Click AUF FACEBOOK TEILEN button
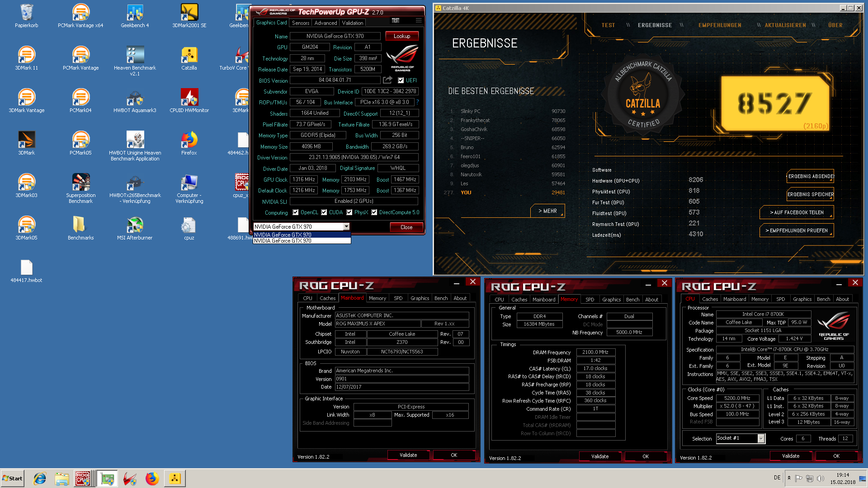Image resolution: width=868 pixels, height=488 pixels. pos(797,212)
